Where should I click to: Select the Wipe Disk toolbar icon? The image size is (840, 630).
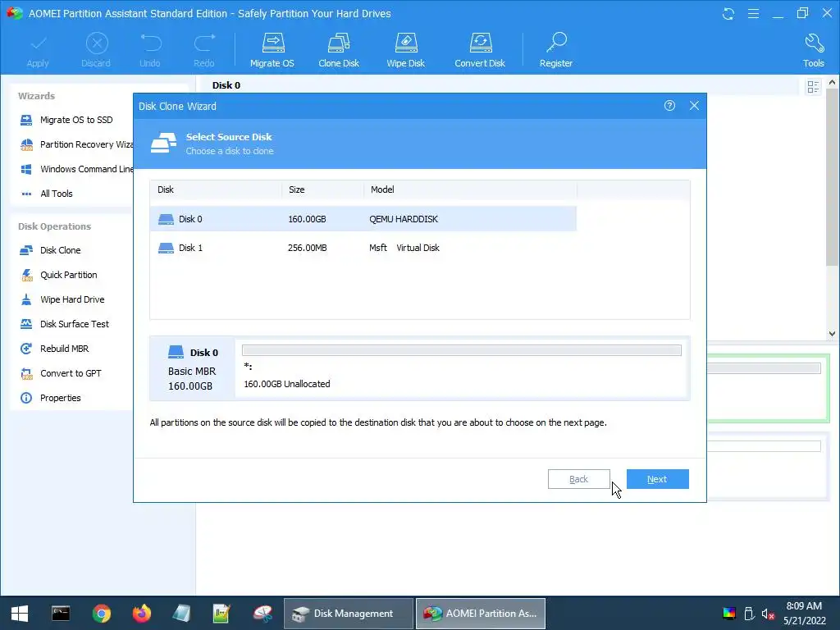click(x=405, y=50)
